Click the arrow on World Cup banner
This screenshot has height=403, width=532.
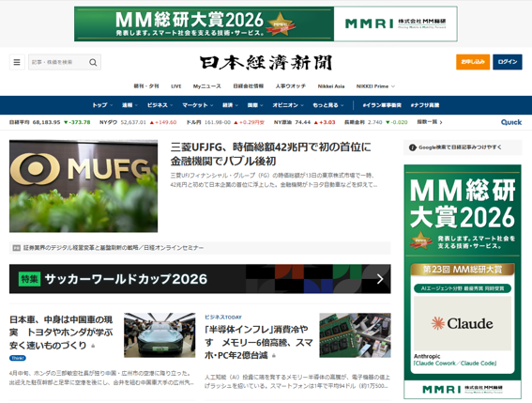pyautogui.click(x=380, y=279)
